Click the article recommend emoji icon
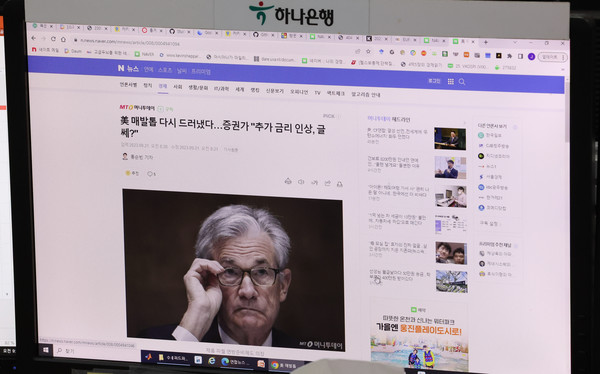Image resolution: width=600 pixels, height=374 pixels. coord(128,173)
